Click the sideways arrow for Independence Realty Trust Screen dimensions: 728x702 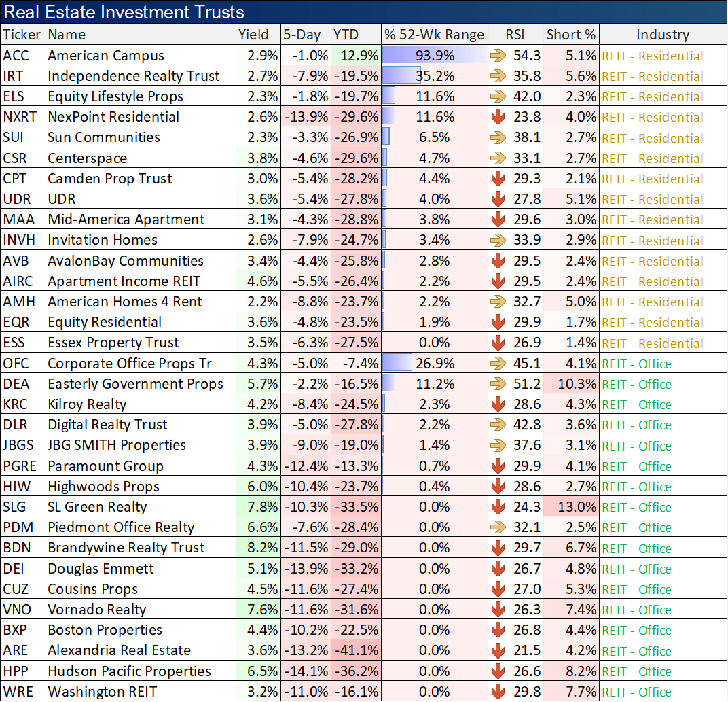[x=498, y=76]
